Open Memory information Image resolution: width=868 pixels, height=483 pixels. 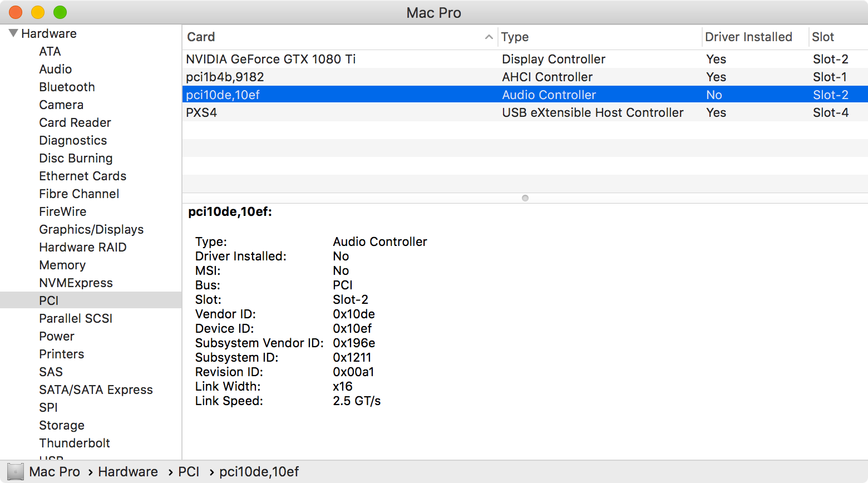click(x=62, y=265)
